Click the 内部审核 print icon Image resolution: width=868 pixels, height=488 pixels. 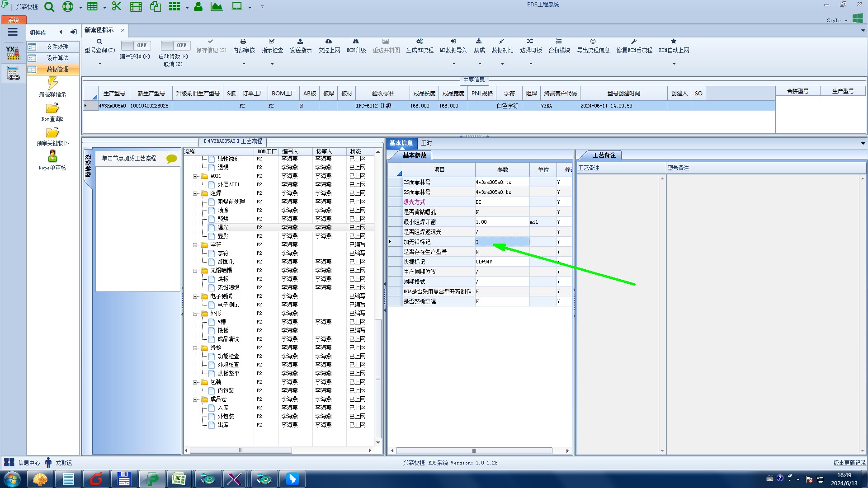243,42
